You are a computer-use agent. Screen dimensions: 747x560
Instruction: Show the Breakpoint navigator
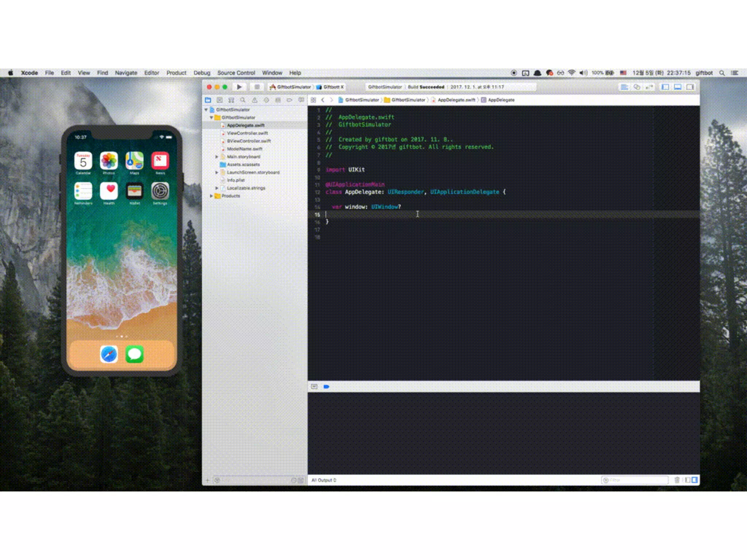tap(289, 100)
